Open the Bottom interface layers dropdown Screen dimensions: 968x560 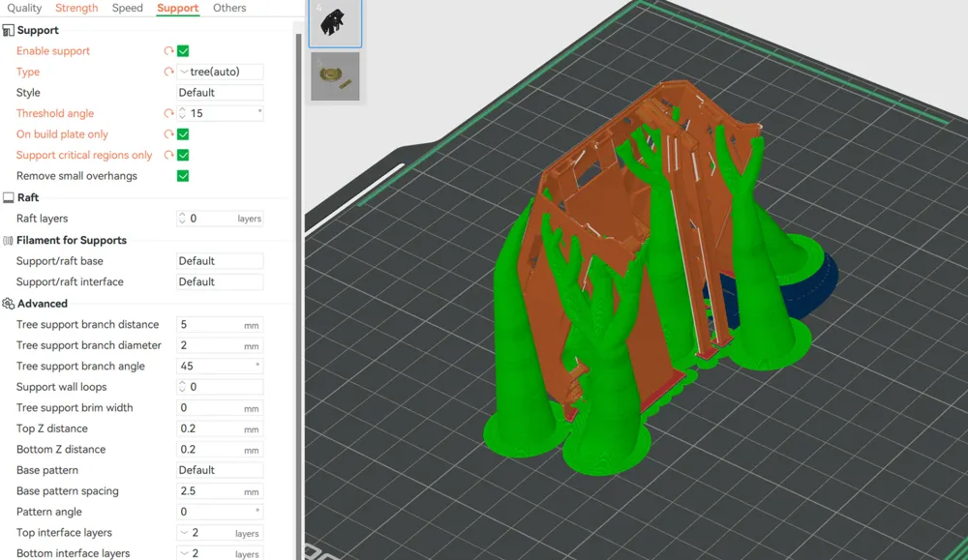click(x=220, y=554)
